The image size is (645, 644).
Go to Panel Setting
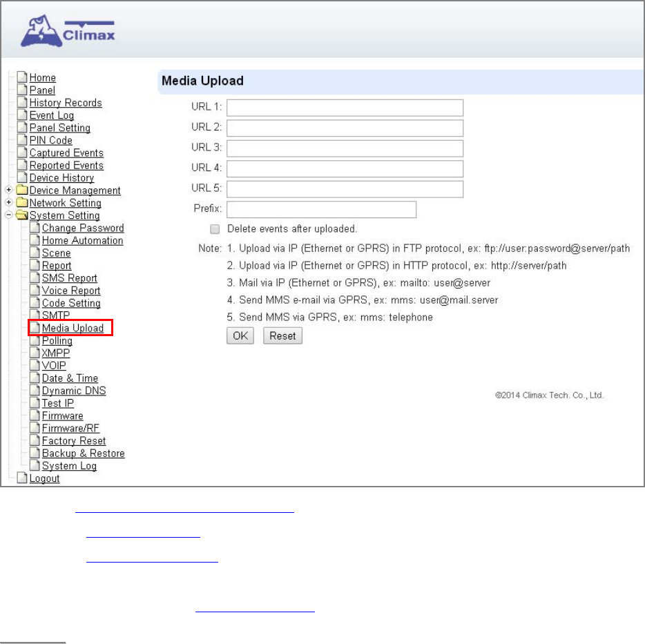(x=59, y=128)
